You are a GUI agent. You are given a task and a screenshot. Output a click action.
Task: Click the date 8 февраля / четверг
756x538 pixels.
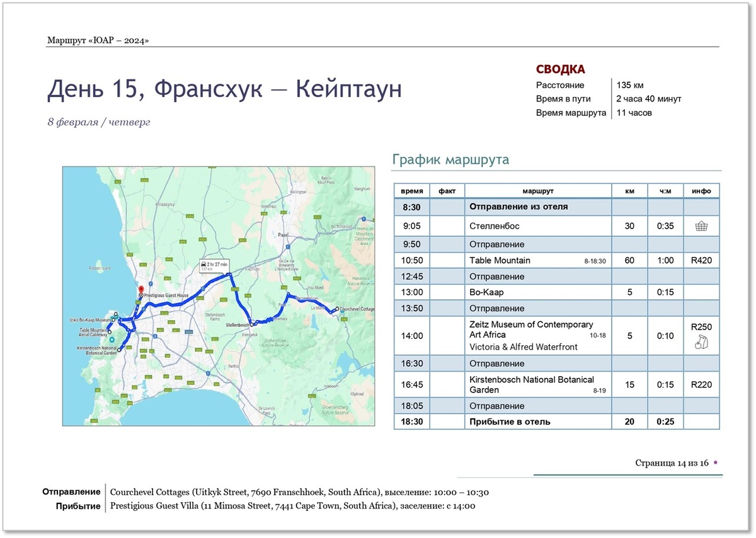[99, 122]
